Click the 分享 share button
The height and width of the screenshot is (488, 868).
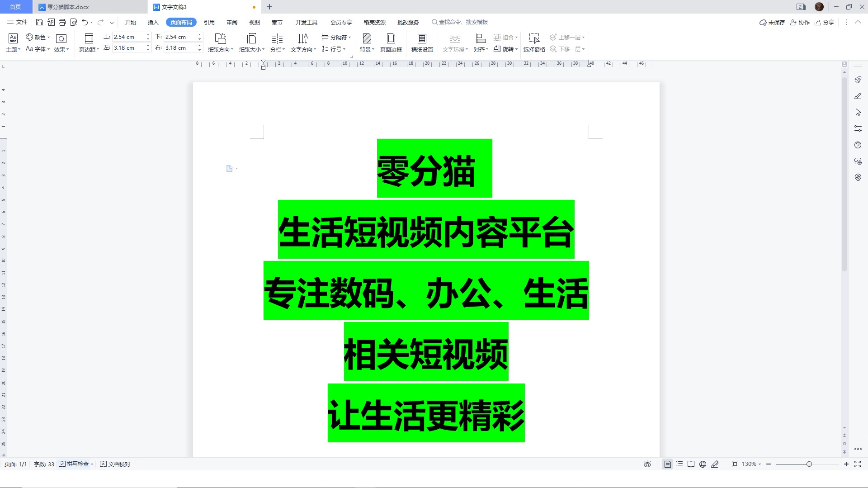point(825,22)
